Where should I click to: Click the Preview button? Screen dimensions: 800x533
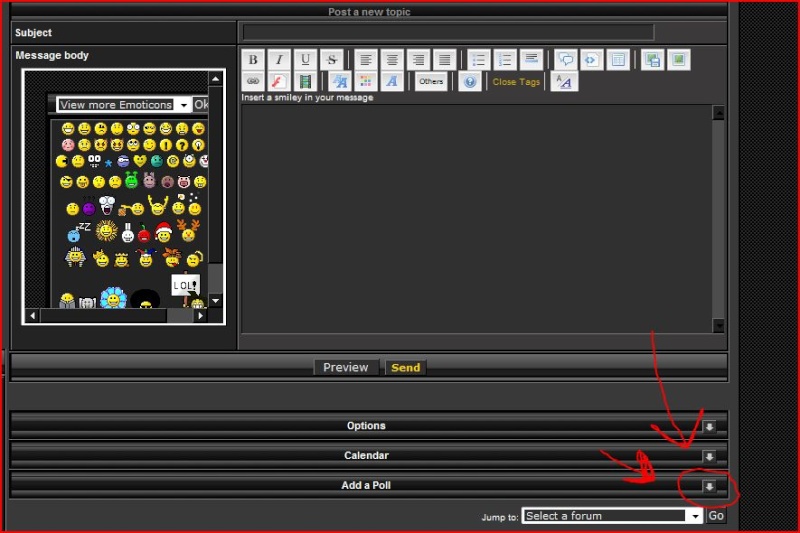345,367
